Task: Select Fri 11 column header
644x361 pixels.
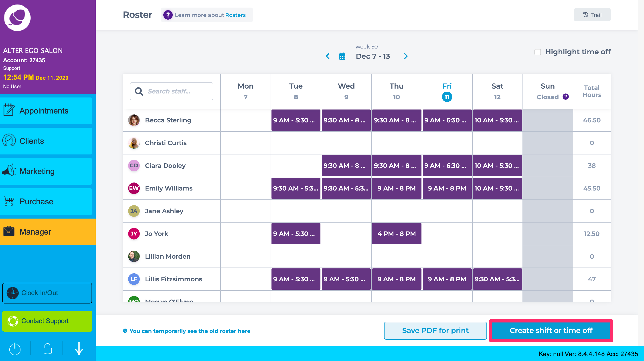Action: pyautogui.click(x=447, y=91)
